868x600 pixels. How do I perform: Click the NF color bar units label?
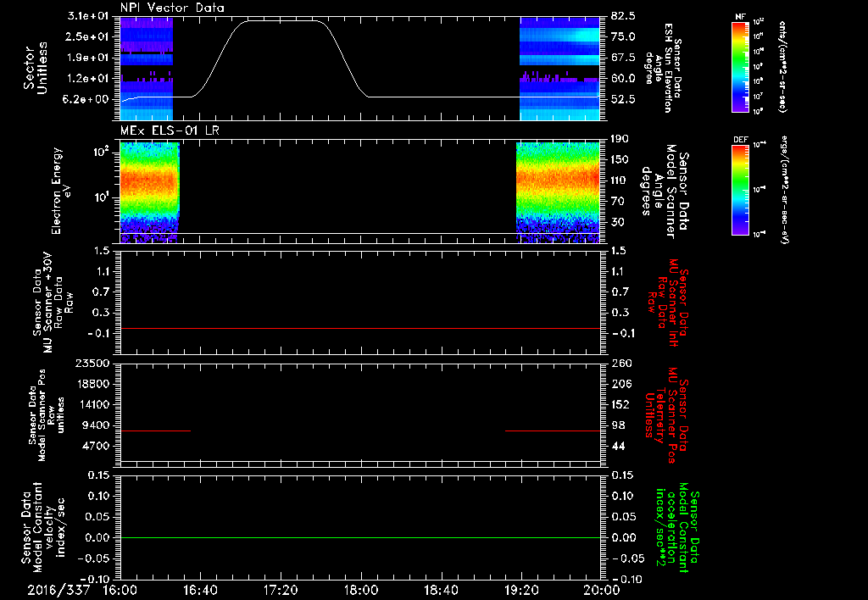click(x=782, y=66)
